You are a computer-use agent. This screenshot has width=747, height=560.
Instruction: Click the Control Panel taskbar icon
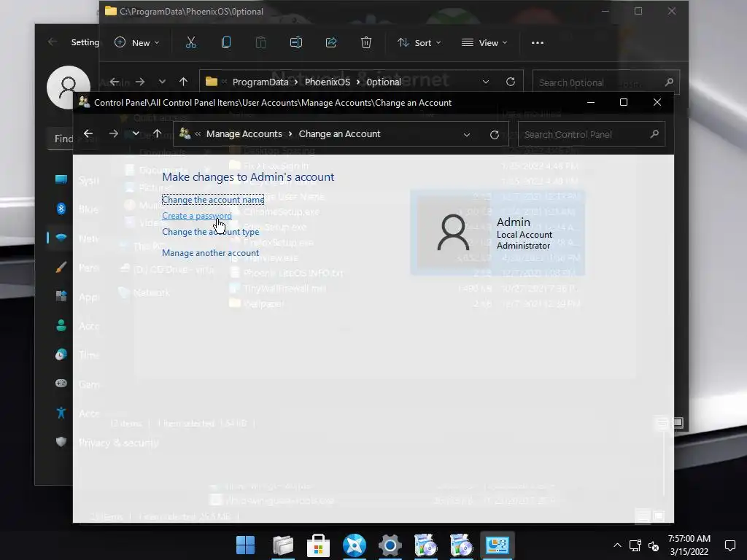tap(498, 545)
